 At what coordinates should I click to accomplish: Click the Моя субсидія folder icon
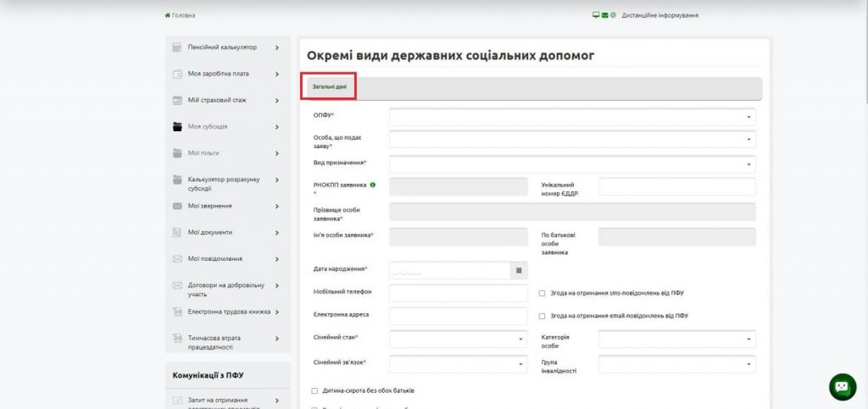178,127
